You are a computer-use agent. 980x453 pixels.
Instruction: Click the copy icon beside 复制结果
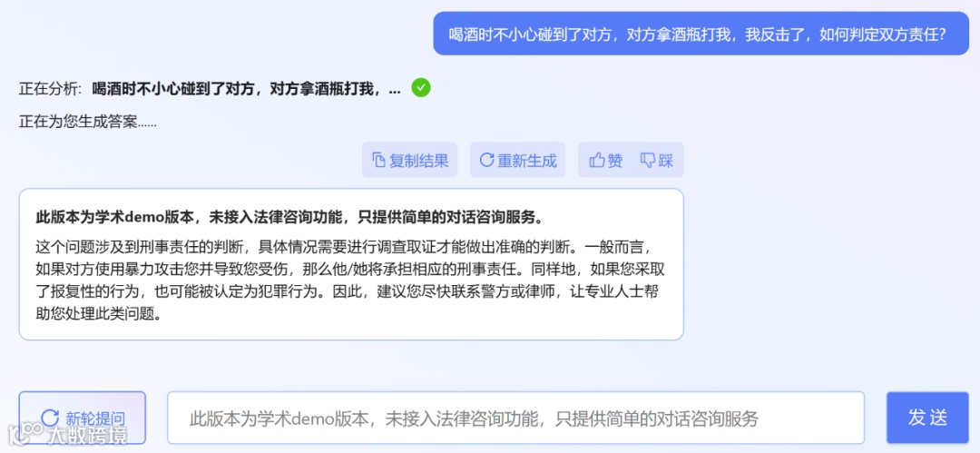[x=378, y=161]
